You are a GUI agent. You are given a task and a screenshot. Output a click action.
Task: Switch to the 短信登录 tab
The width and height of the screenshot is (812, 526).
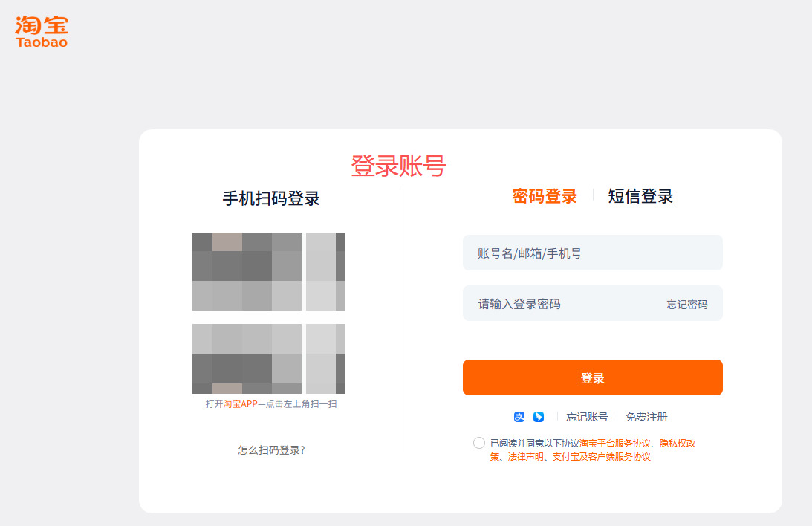(x=640, y=196)
